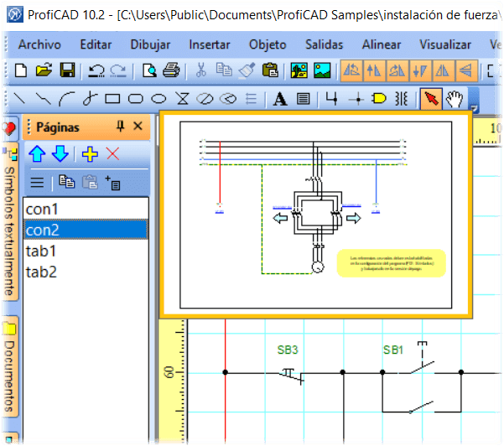
Task: Click the triple vertical bars tool icon
Action: point(402,99)
